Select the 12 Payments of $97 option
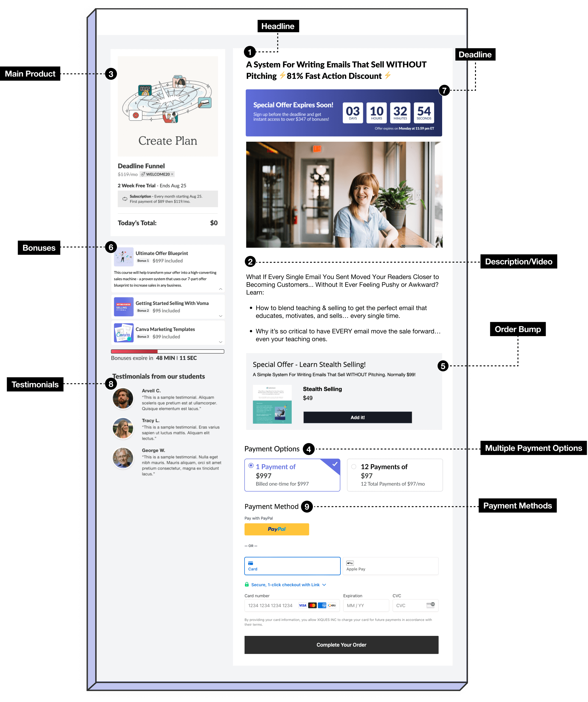The image size is (588, 702). tap(354, 467)
